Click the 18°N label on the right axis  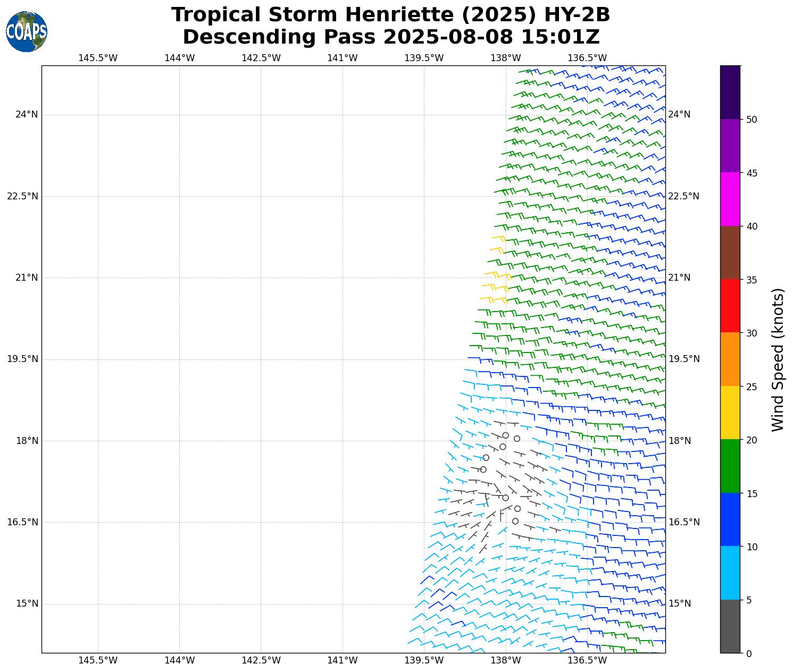pyautogui.click(x=679, y=441)
